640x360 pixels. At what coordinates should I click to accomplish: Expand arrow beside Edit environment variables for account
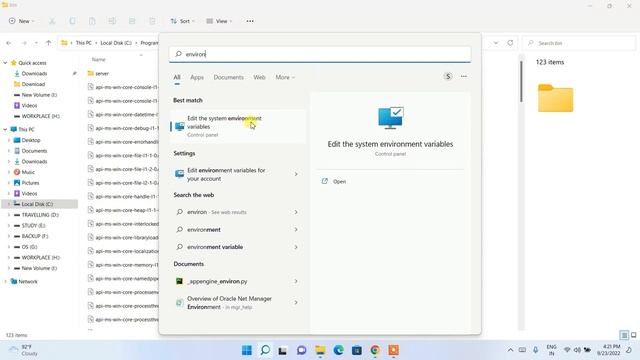296,174
